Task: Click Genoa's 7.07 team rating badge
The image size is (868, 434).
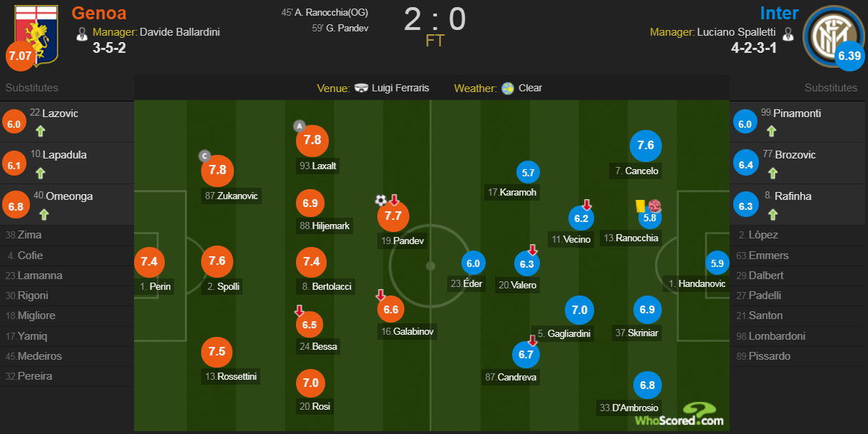Action: (x=20, y=56)
